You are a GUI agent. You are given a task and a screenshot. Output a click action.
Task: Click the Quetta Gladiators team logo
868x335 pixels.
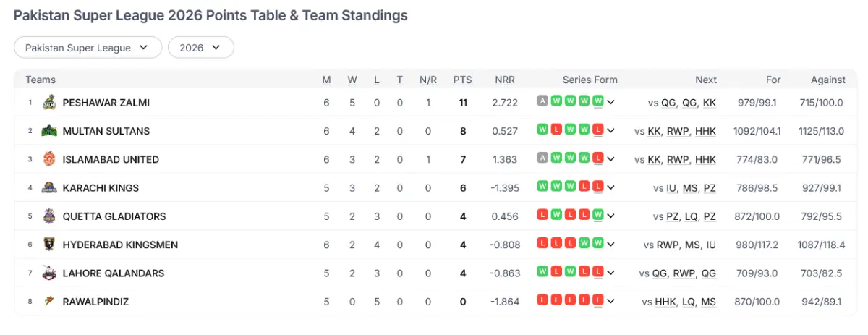tap(49, 216)
